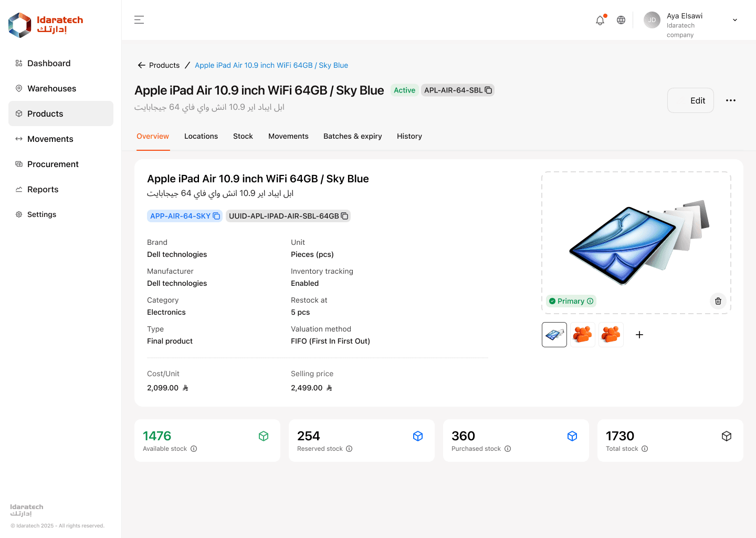Go to the Products breadcrumb link

(164, 65)
